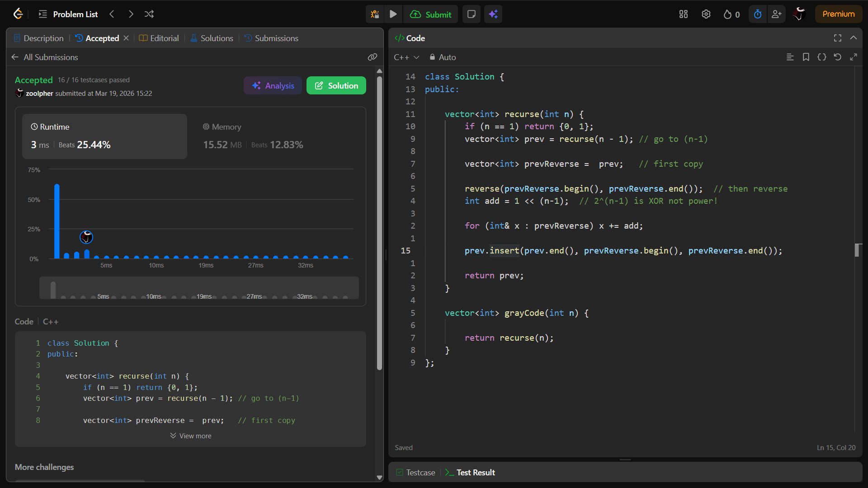Copy submission link via chain icon
This screenshot has height=488, width=868.
click(372, 57)
